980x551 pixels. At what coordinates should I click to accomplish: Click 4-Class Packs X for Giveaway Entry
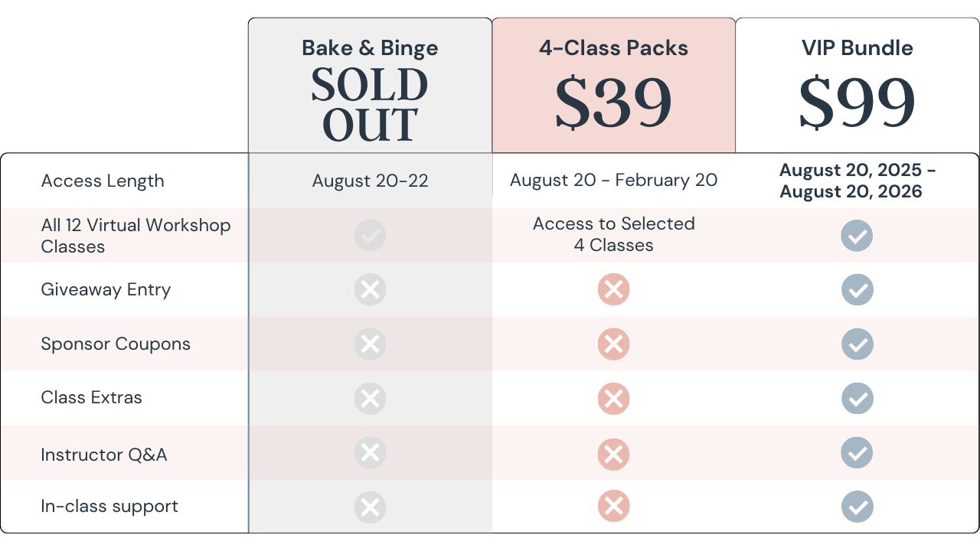[x=613, y=290]
